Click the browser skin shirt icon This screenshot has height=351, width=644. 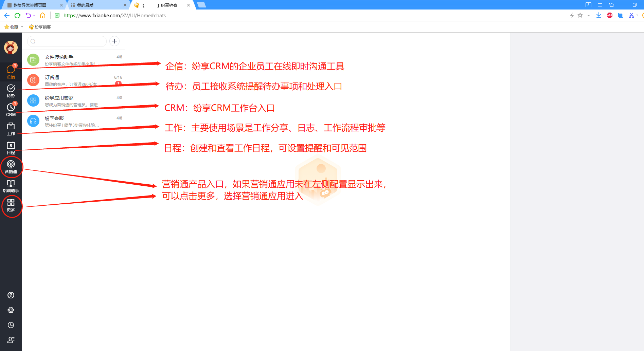point(612,5)
